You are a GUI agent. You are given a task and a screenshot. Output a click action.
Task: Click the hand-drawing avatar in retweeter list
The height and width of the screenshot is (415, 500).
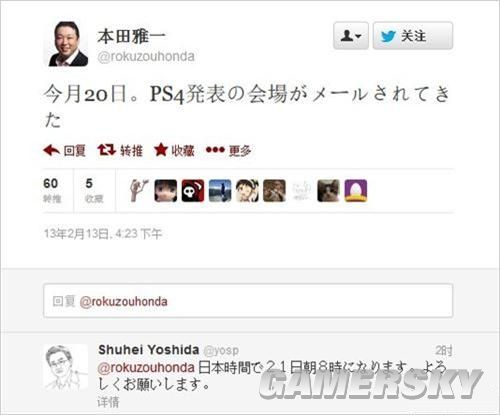point(139,191)
